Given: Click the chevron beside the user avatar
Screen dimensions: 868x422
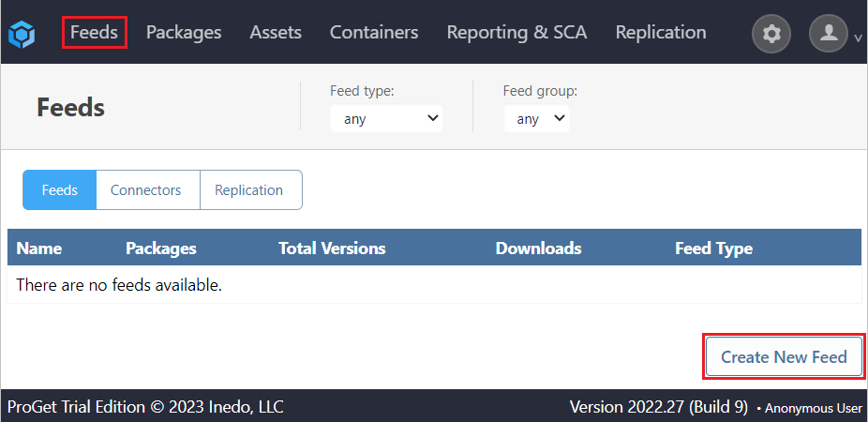Looking at the screenshot, I should coord(858,38).
